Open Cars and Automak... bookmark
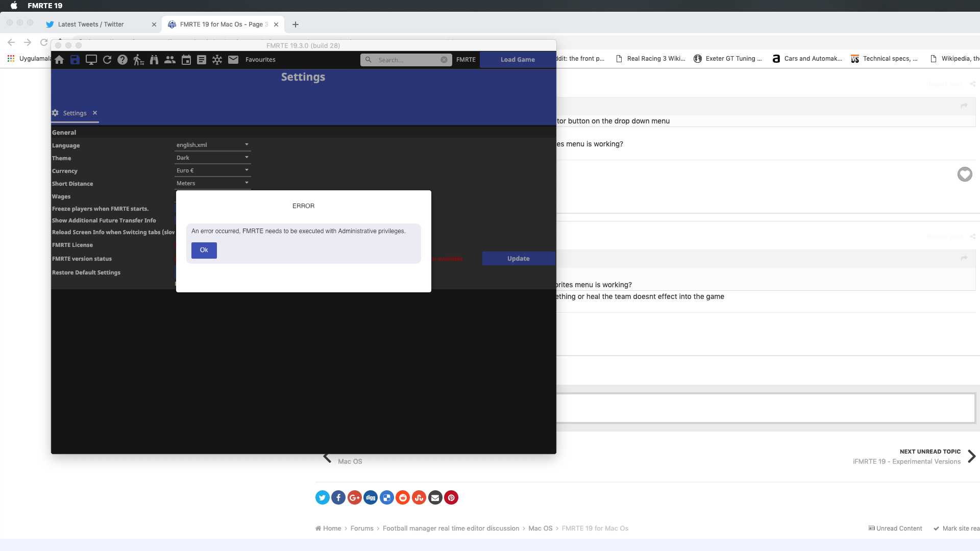 coord(807,59)
